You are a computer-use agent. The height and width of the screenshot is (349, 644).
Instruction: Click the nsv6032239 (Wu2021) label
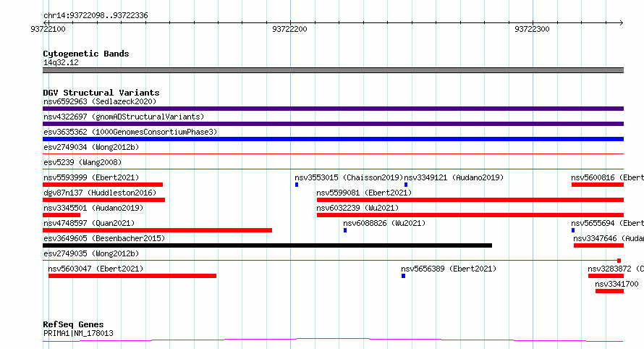[357, 208]
